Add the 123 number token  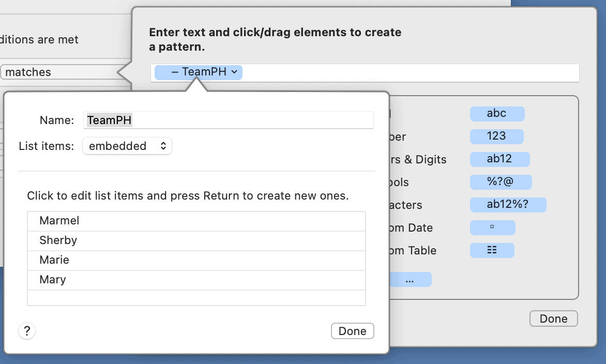[496, 136]
